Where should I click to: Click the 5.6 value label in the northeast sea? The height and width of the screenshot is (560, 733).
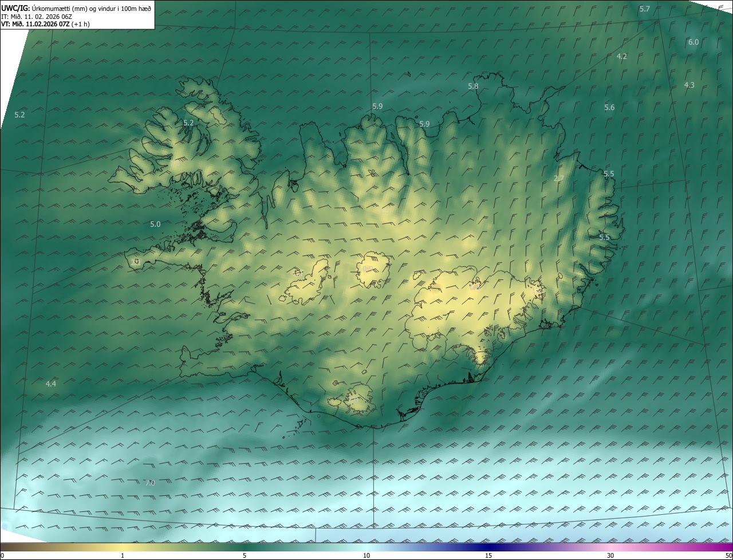(609, 107)
